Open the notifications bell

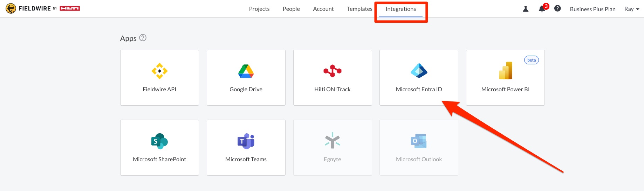point(542,9)
